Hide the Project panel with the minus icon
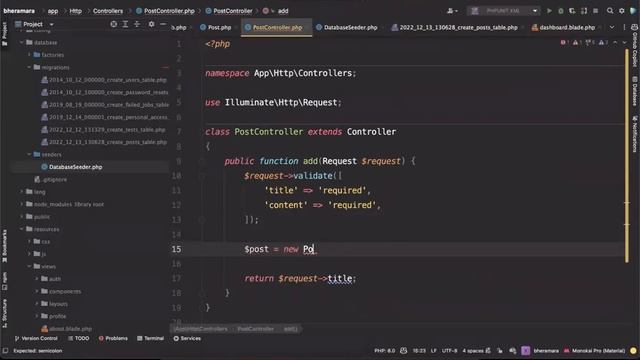The image size is (640, 360). point(163,24)
